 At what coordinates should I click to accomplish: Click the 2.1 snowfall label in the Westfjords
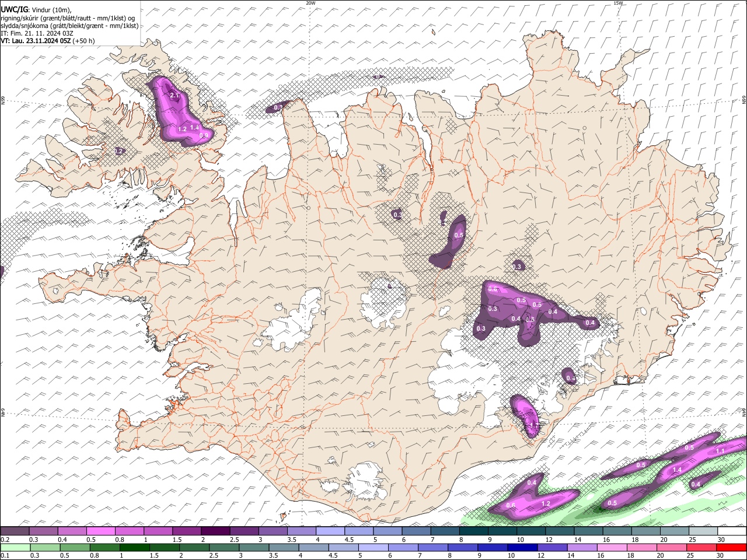click(174, 95)
